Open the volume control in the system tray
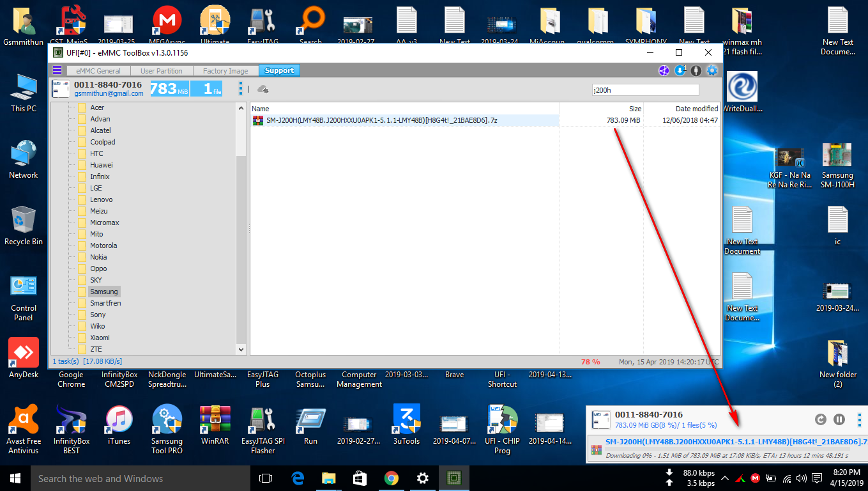This screenshot has height=491, width=868. [802, 478]
